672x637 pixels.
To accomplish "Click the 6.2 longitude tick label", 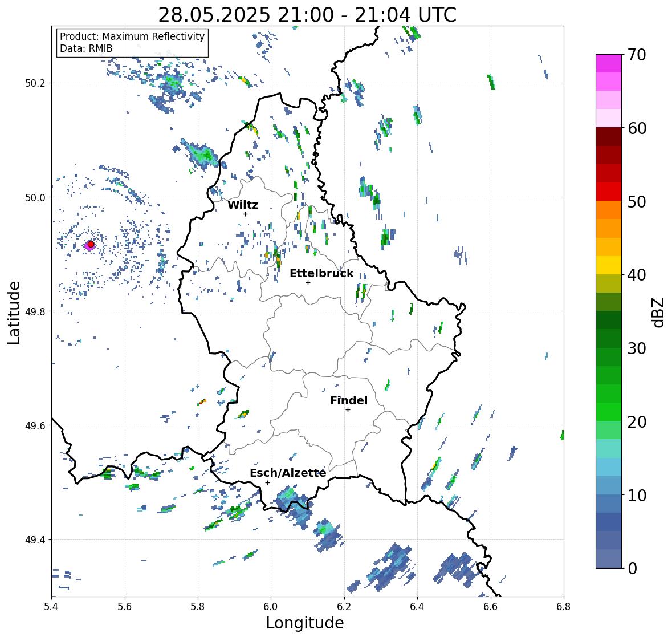I will pos(344,606).
